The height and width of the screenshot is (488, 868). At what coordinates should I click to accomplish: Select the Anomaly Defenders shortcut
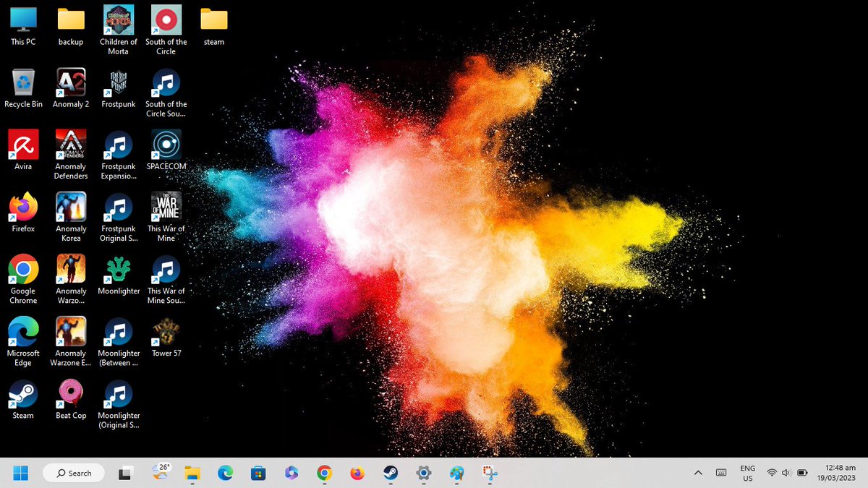click(71, 155)
